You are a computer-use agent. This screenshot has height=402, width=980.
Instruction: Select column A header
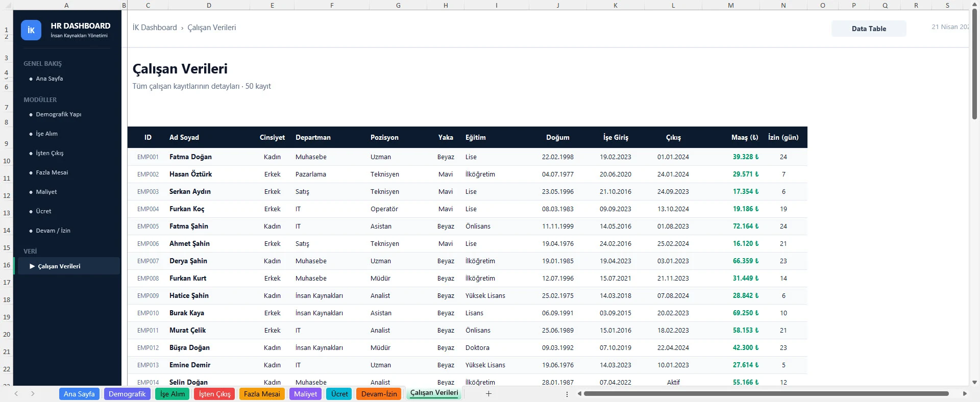(66, 5)
